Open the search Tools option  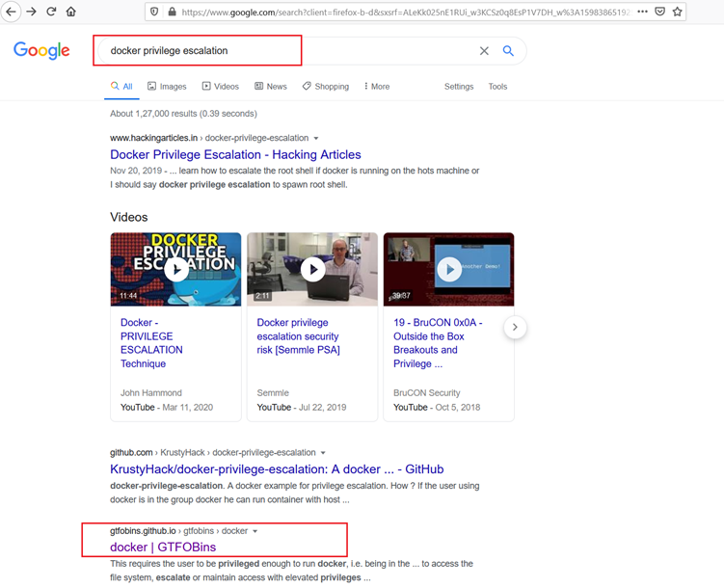pyautogui.click(x=497, y=87)
